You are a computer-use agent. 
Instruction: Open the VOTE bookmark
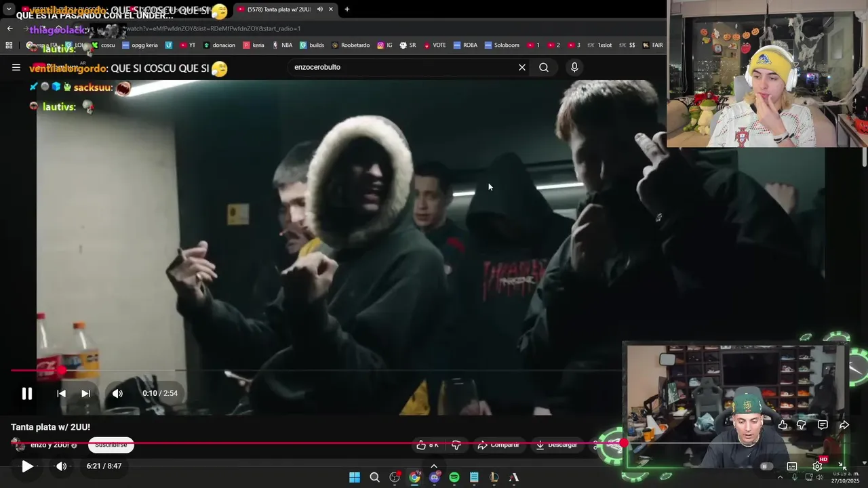(435, 45)
